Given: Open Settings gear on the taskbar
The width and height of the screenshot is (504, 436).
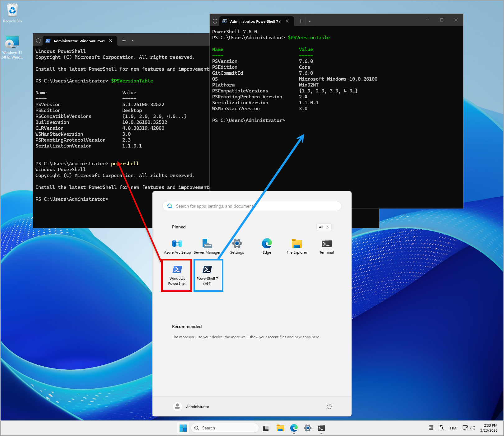Looking at the screenshot, I should coord(308,428).
